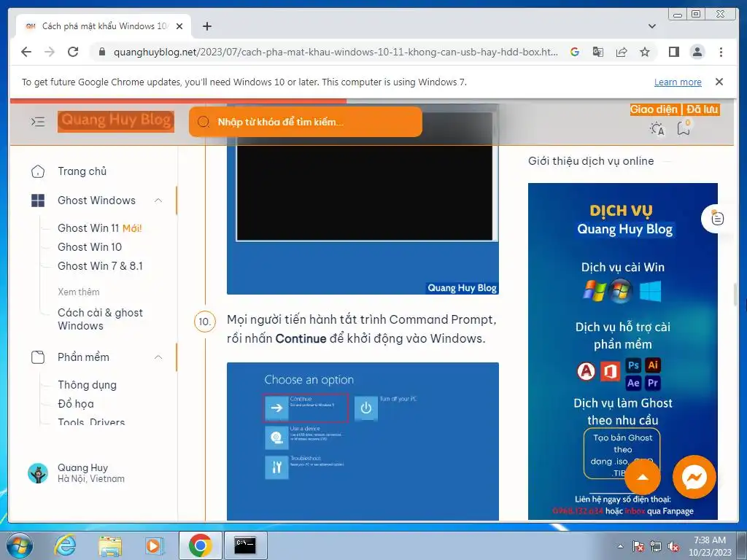747x560 pixels.
Task: Click the Quang Huy Blog logo
Action: pyautogui.click(x=116, y=122)
